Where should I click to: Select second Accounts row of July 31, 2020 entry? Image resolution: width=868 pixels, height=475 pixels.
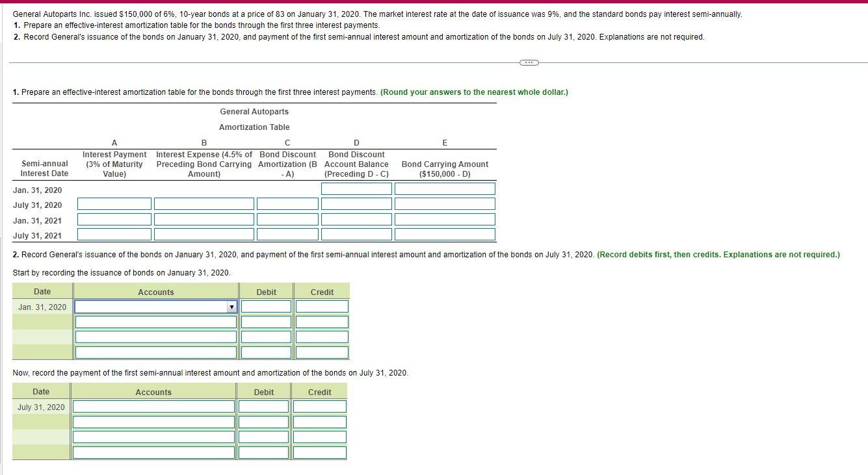click(153, 422)
